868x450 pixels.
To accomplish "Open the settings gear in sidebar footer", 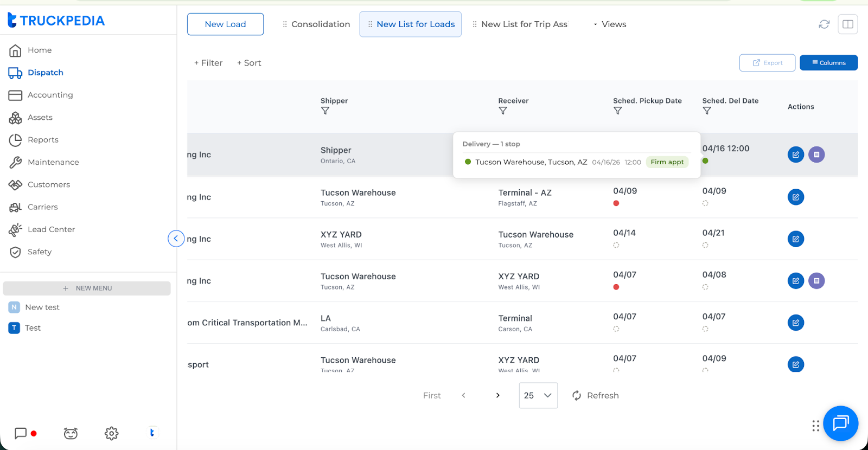I will (111, 433).
